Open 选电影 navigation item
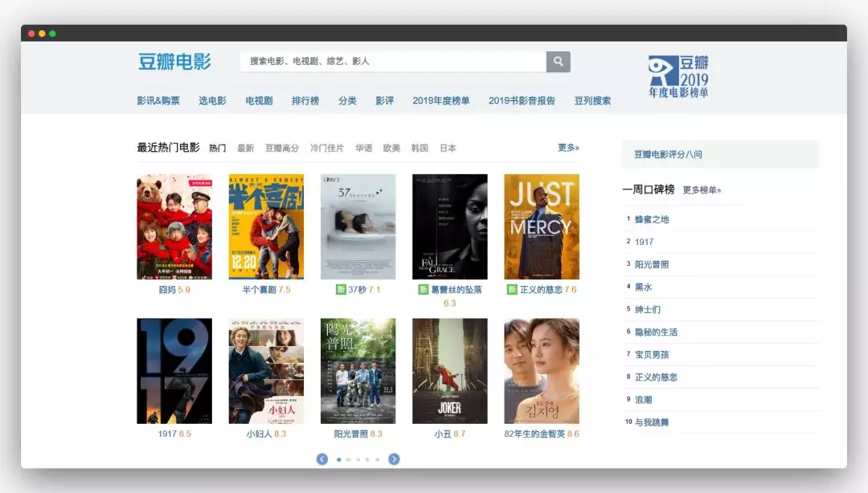 point(212,100)
